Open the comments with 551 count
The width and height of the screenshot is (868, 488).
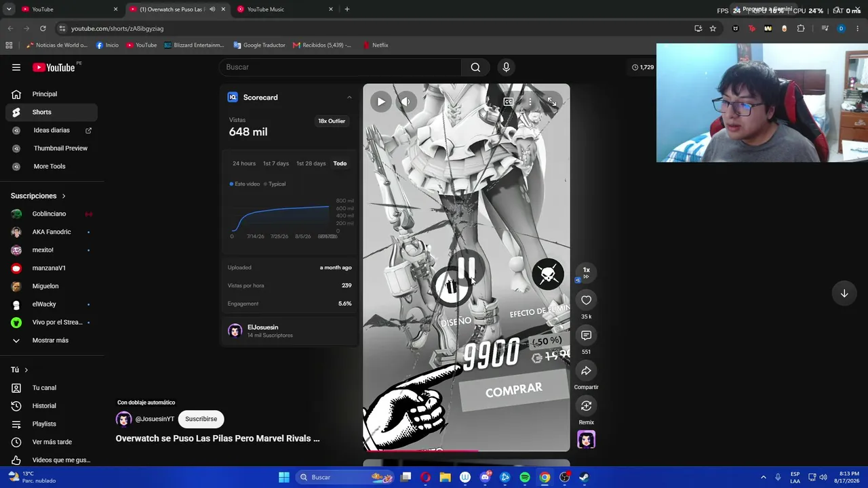587,335
